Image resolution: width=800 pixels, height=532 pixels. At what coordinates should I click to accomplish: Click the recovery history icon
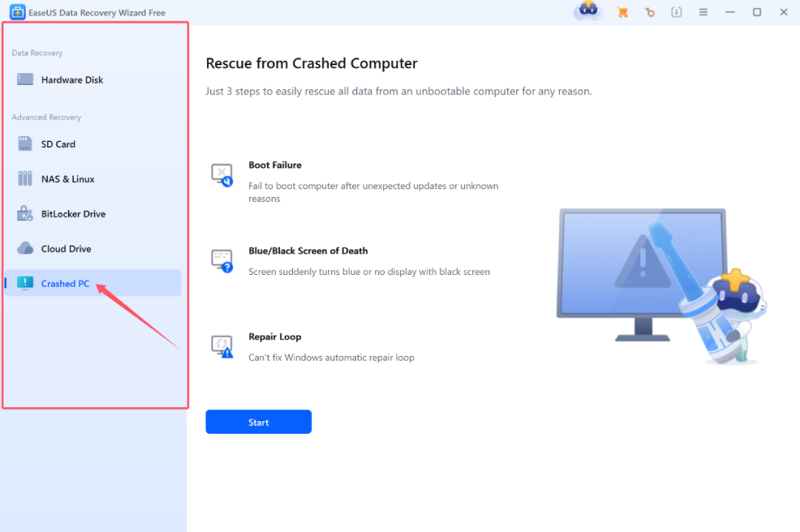pyautogui.click(x=649, y=13)
